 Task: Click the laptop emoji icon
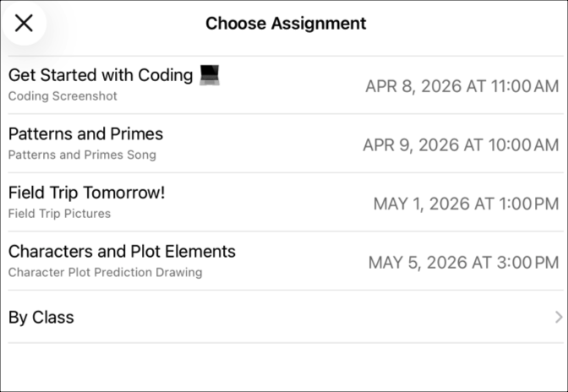tap(210, 75)
